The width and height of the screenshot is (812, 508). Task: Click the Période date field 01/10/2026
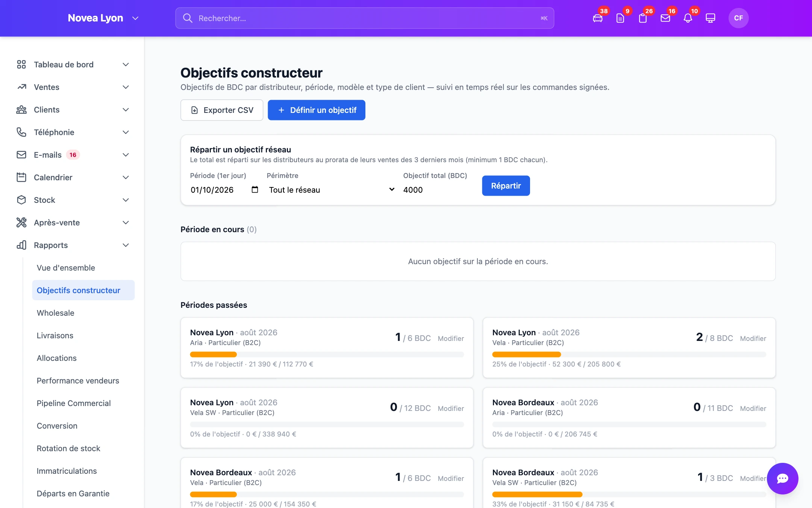[x=224, y=190]
